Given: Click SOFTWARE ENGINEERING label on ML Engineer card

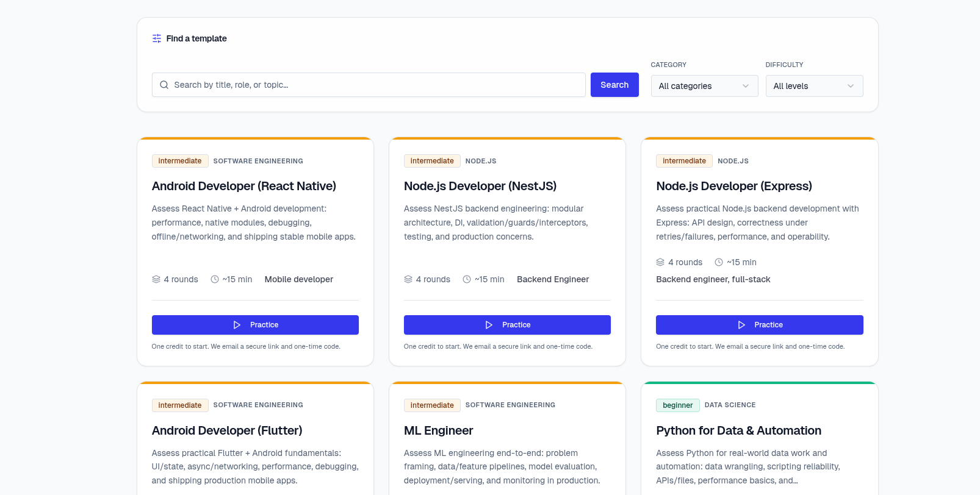Looking at the screenshot, I should coord(510,405).
